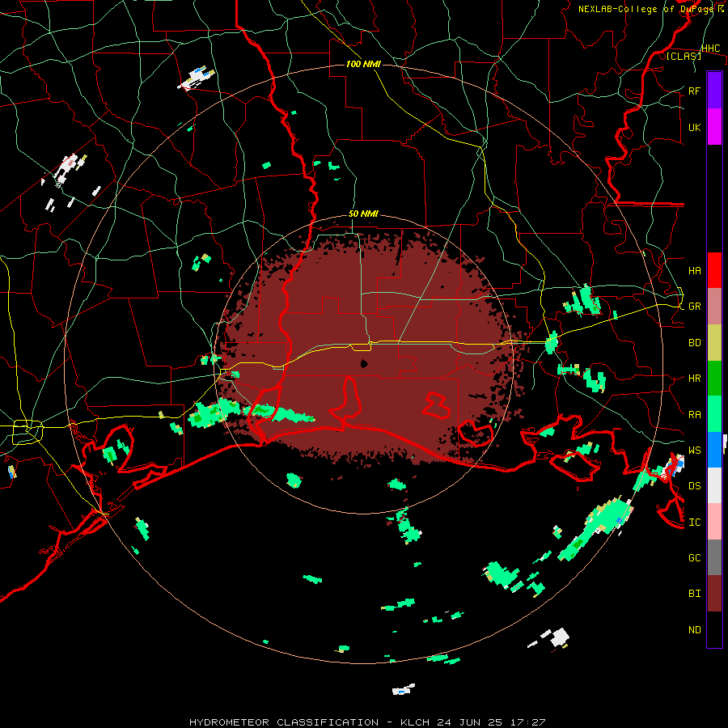Click the "50 NMI" range ring label
Image resolution: width=728 pixels, height=728 pixels.
(363, 214)
